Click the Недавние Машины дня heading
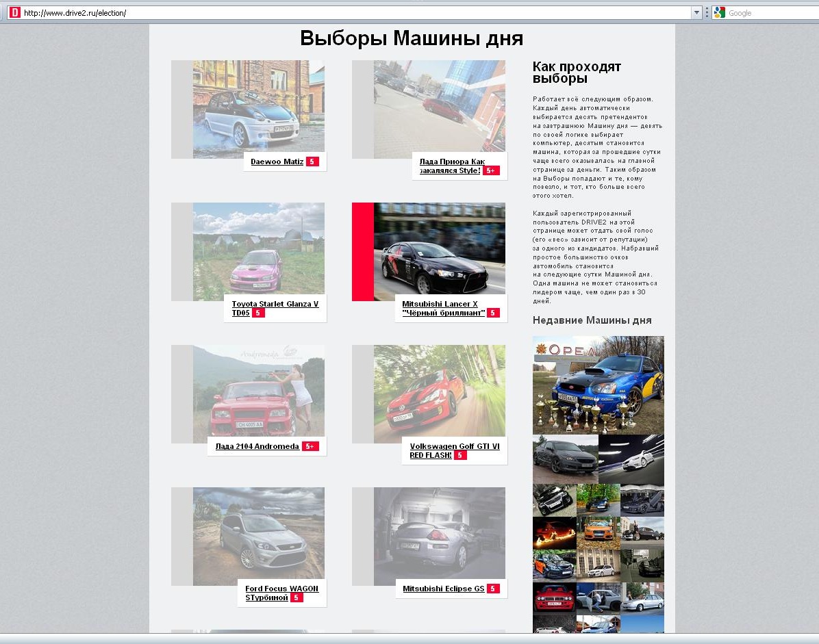This screenshot has height=644, width=819. (x=592, y=320)
